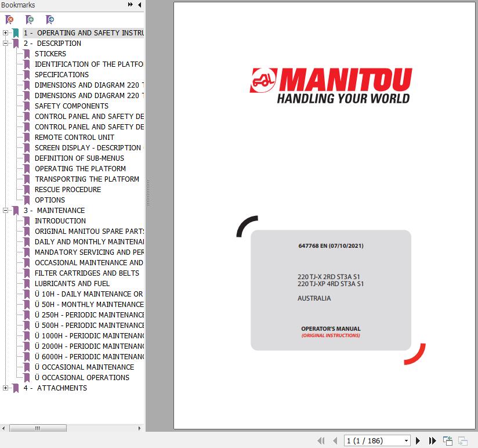Click the panel splitter grip handle
The width and height of the screenshot is (478, 448).
click(x=148, y=193)
